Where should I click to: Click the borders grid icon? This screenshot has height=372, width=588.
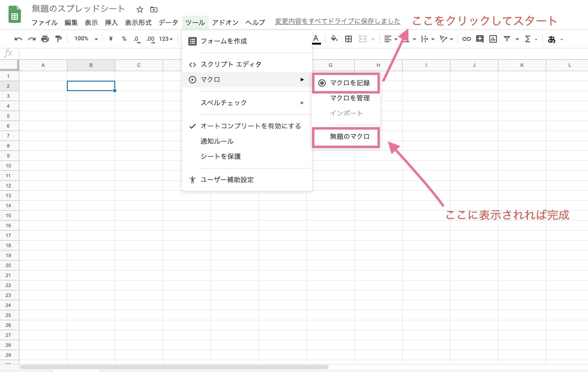349,39
